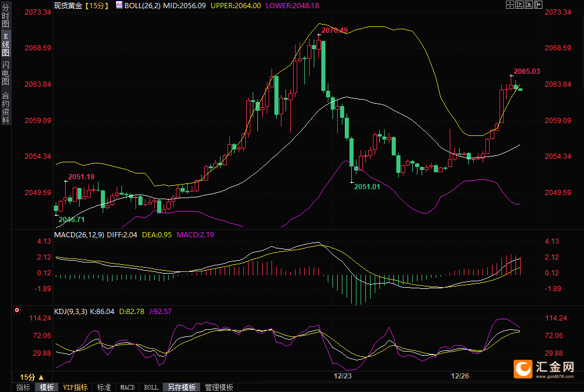Image resolution: width=584 pixels, height=392 pixels.
Task: Open the 分时图 side tab
Action: (6, 16)
